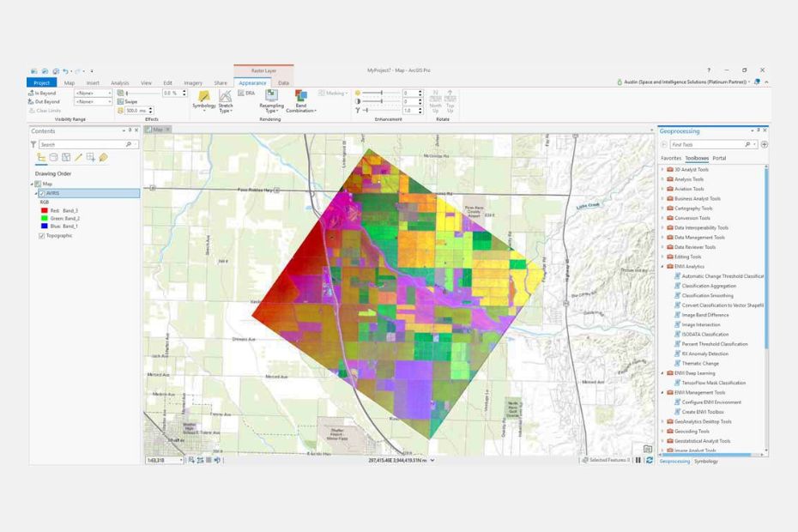
Task: Collapse the ENVI Analytics toolbox
Action: point(662,266)
